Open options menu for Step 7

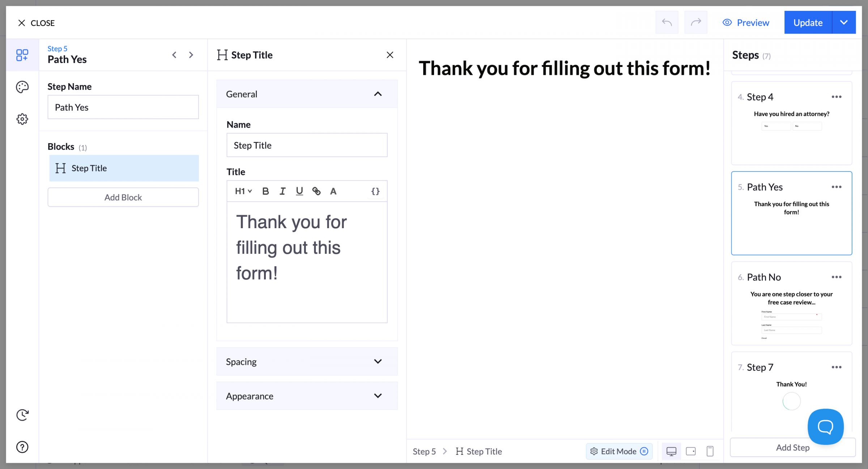click(x=837, y=367)
